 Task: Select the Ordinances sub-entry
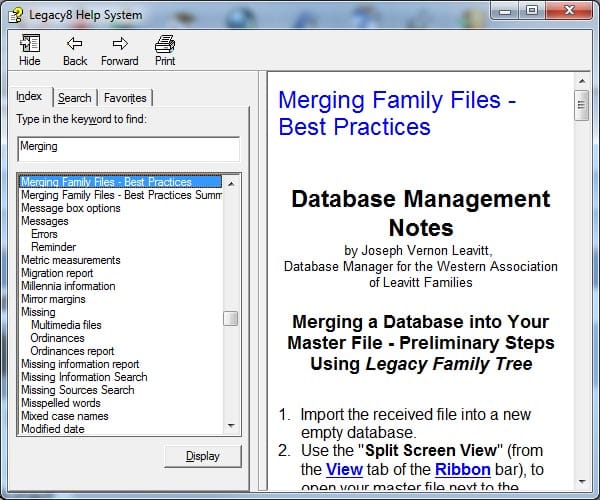[57, 338]
